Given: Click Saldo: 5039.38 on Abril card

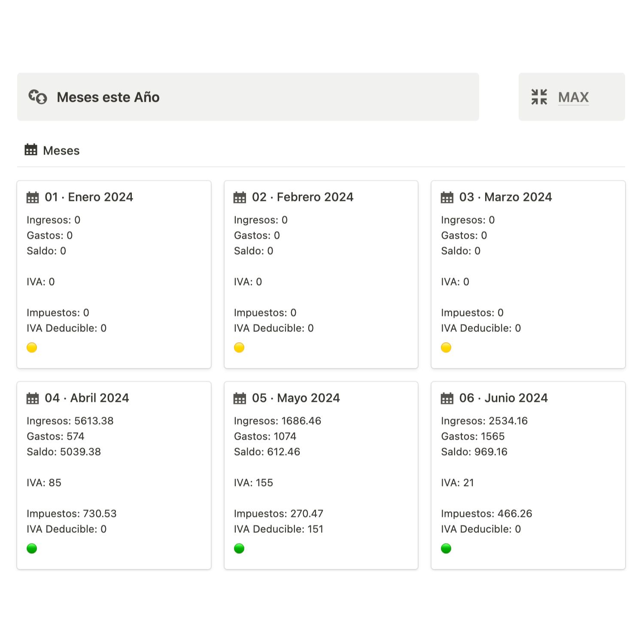Looking at the screenshot, I should pos(64,452).
